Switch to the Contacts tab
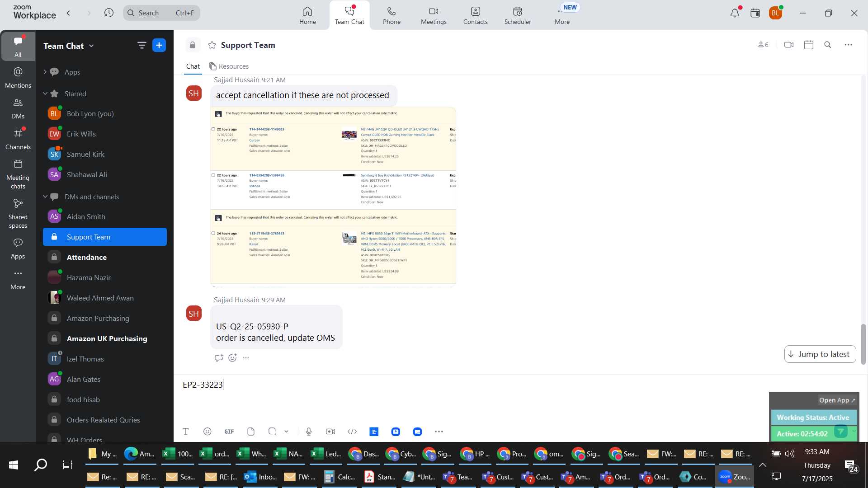Screen dimensions: 868x488 tap(475, 15)
